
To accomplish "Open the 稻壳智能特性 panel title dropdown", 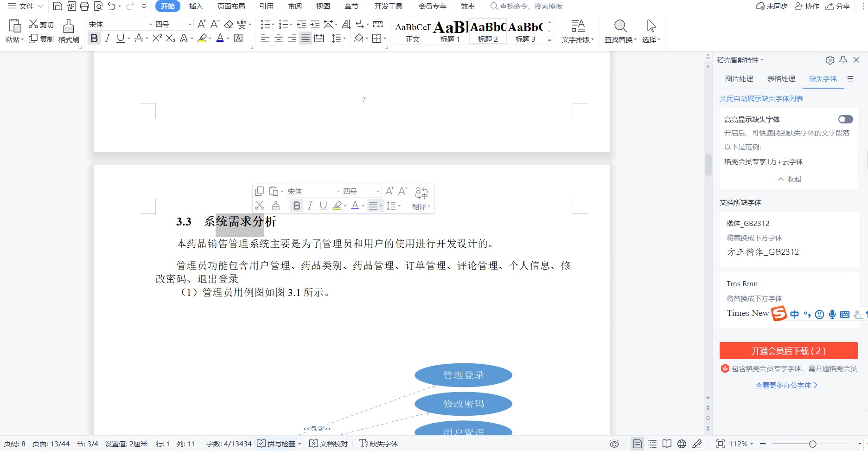I will (740, 60).
